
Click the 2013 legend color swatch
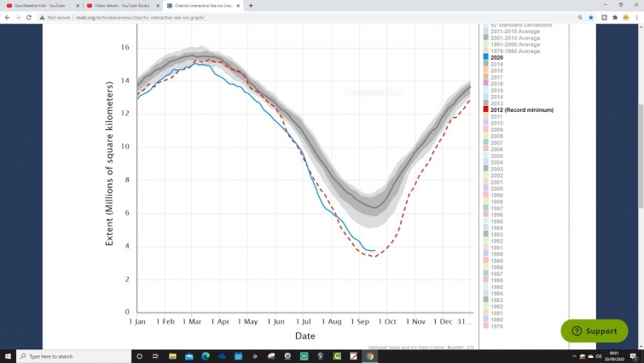tap(485, 103)
